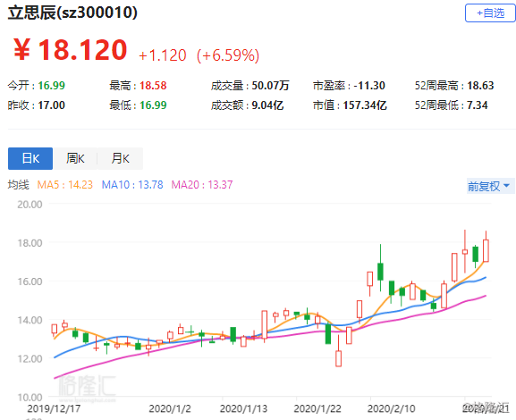Select y-axis label 20.00
The image size is (516, 420).
(x=30, y=205)
